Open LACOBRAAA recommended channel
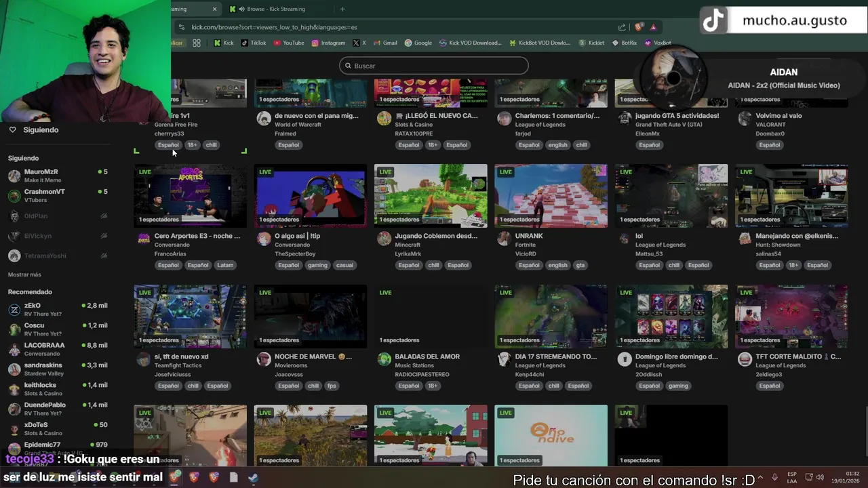This screenshot has width=868, height=488. pos(58,349)
